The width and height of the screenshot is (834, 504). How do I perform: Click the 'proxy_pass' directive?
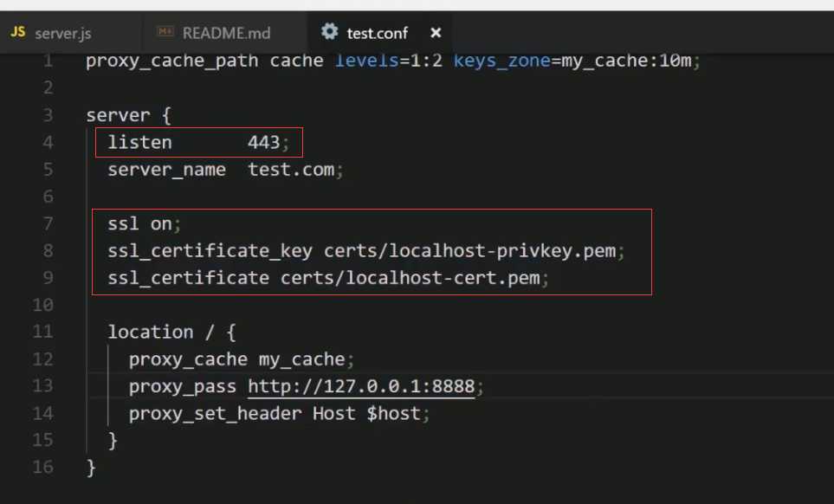click(x=183, y=386)
